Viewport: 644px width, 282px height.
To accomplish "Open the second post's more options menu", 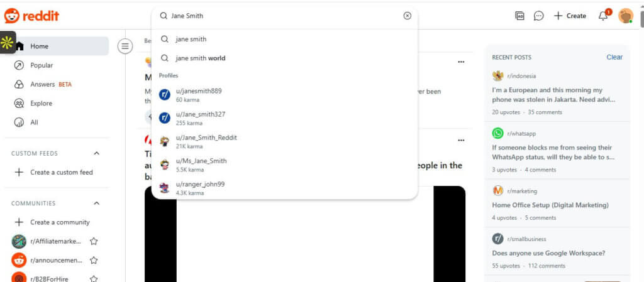I will pos(461,141).
